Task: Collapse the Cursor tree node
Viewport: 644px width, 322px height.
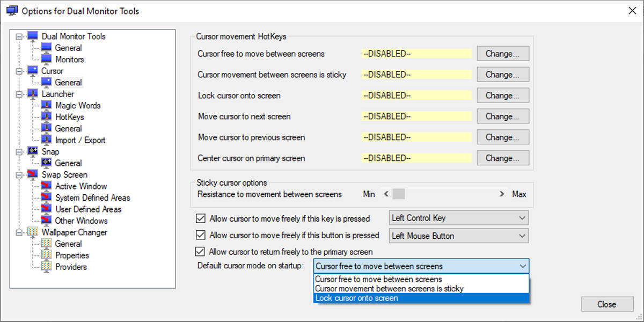Action: click(20, 71)
